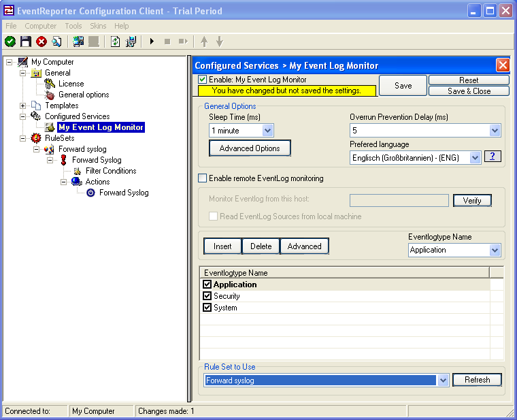Open the Prefered language dropdown
The width and height of the screenshot is (517, 420).
[x=475, y=158]
